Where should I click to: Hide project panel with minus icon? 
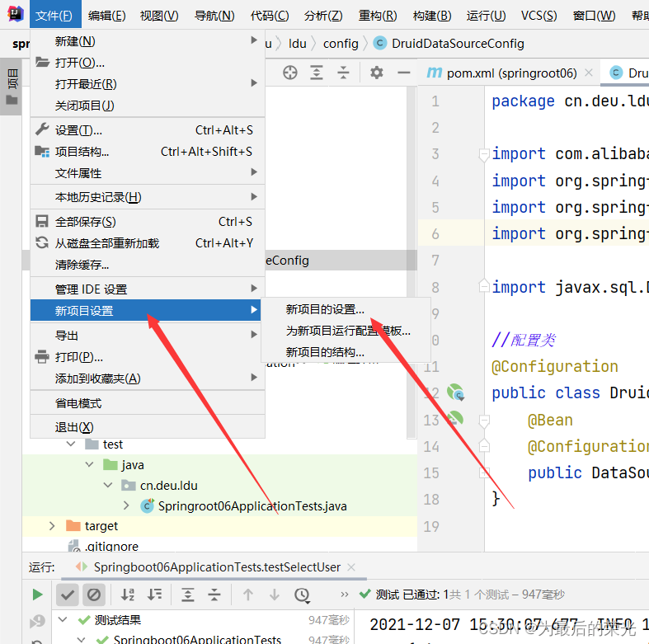point(403,73)
